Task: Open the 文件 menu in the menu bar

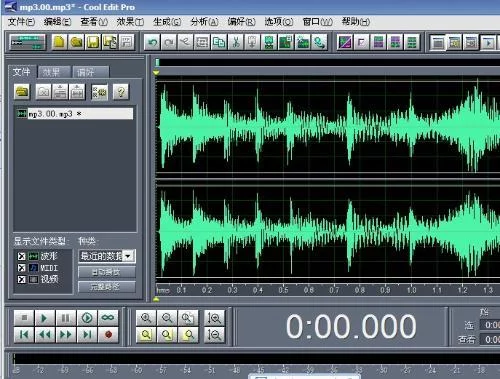Action: click(x=21, y=22)
